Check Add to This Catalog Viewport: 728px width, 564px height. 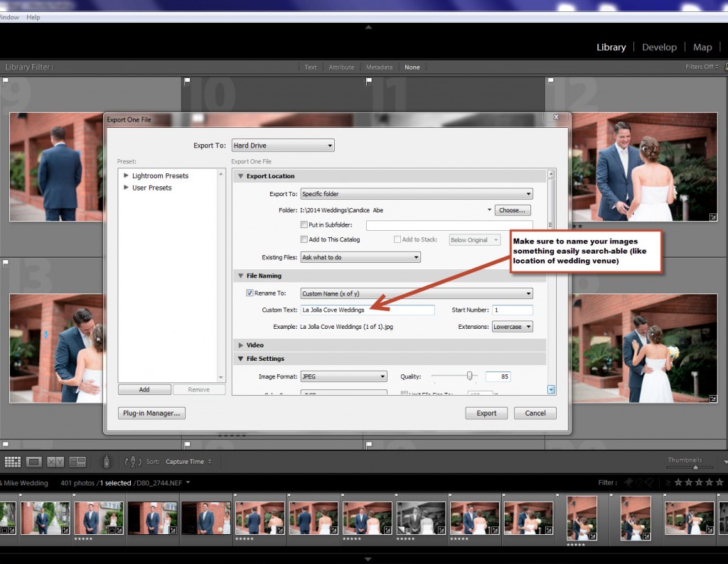(x=304, y=239)
